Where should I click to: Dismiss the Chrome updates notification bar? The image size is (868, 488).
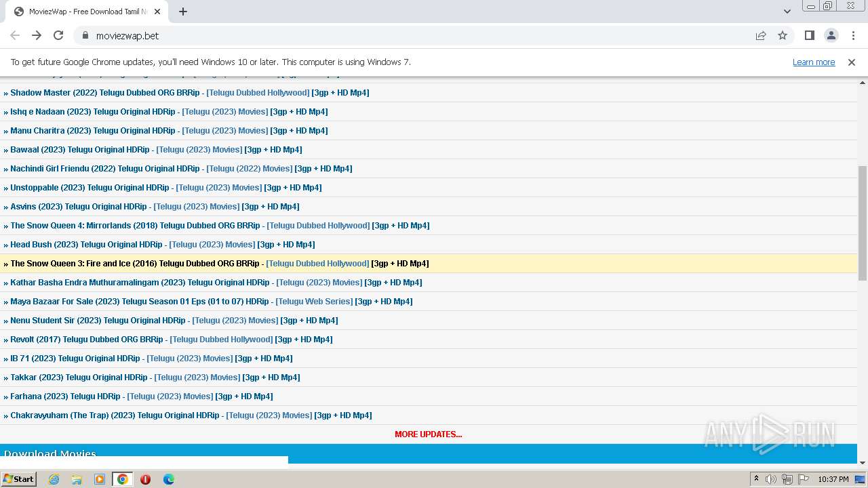[852, 62]
